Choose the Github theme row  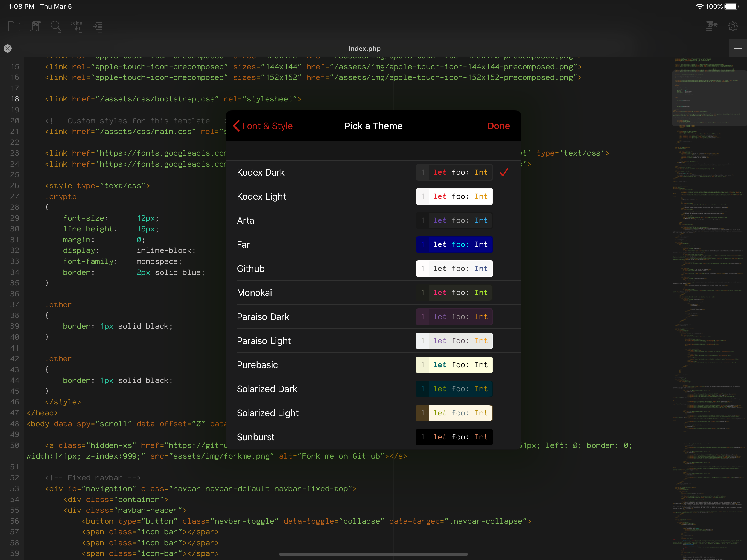click(251, 269)
